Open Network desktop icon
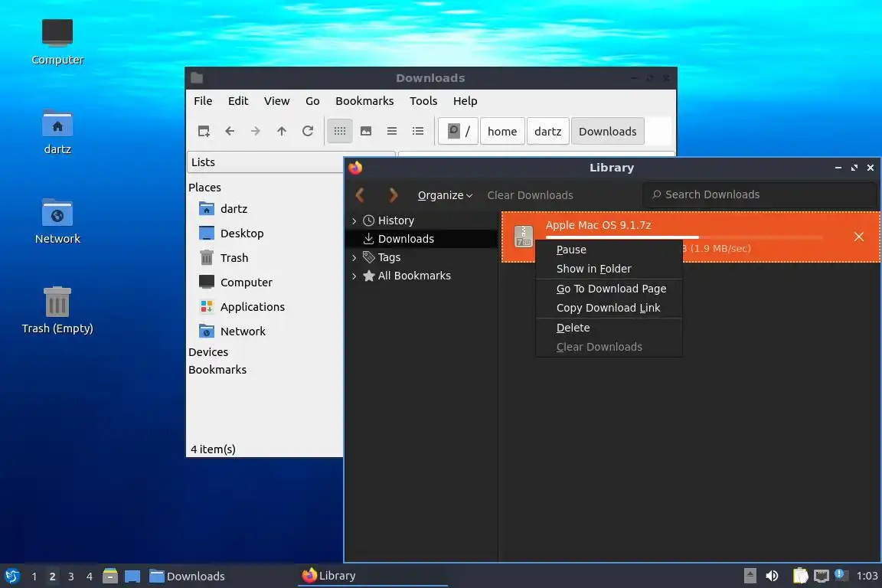Viewport: 882px width, 588px height. click(57, 221)
